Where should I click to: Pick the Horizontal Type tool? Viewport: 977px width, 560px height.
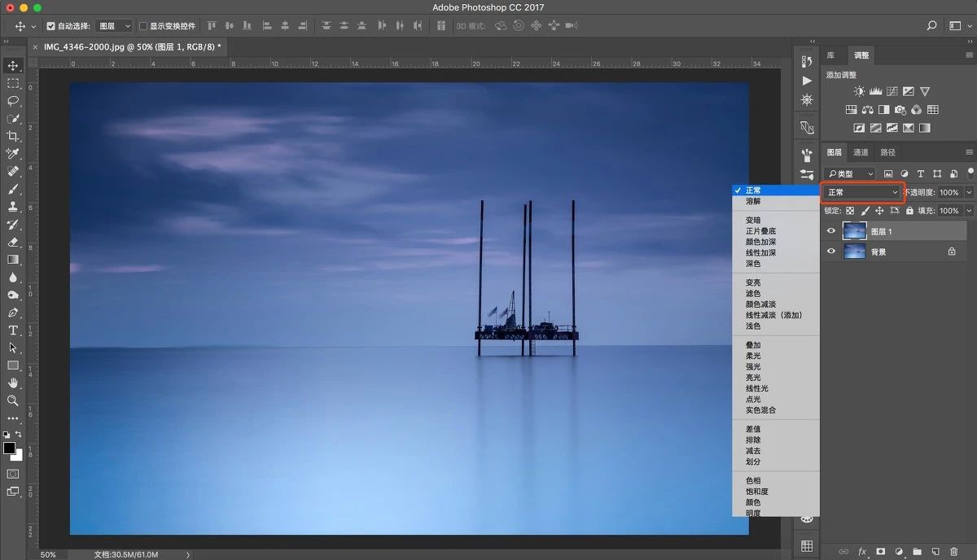[x=13, y=330]
